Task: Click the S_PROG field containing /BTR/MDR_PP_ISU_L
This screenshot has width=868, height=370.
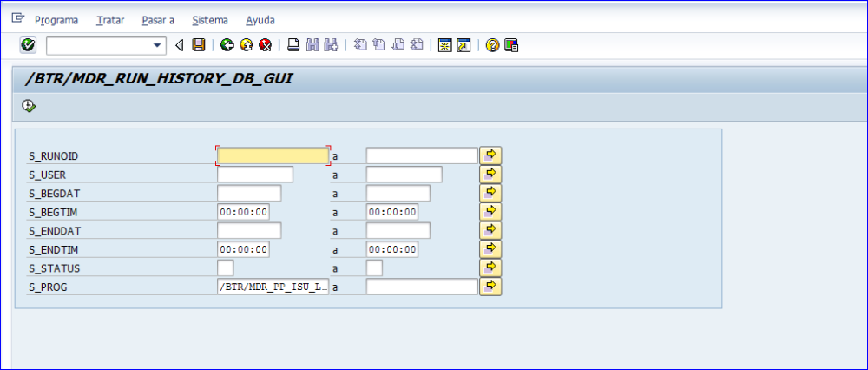Action: tap(273, 287)
